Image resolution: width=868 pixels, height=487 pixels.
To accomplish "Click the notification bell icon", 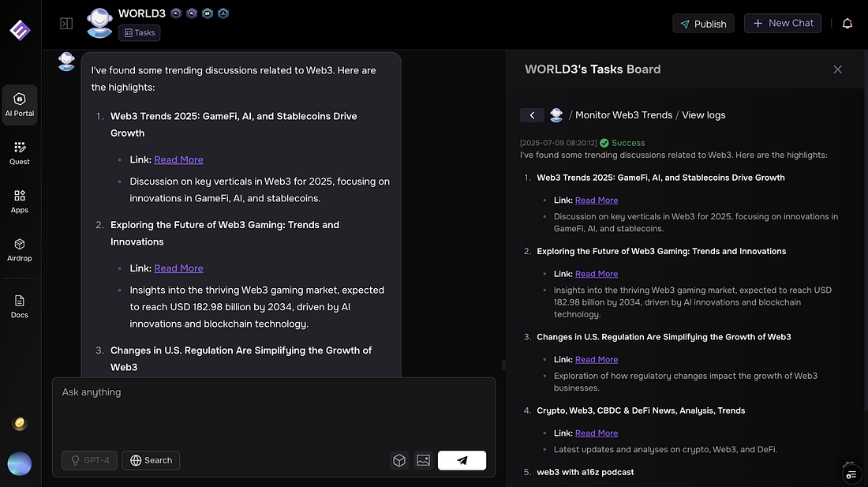I will [x=847, y=24].
